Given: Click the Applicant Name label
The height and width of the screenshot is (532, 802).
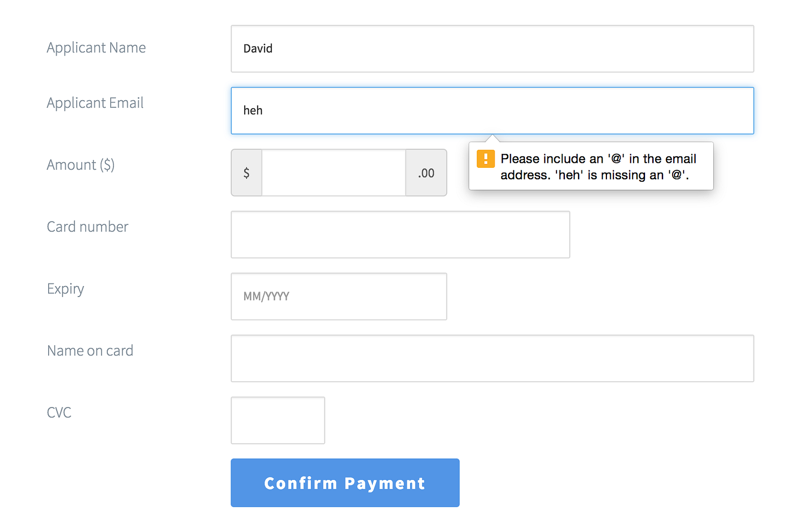Looking at the screenshot, I should 96,48.
